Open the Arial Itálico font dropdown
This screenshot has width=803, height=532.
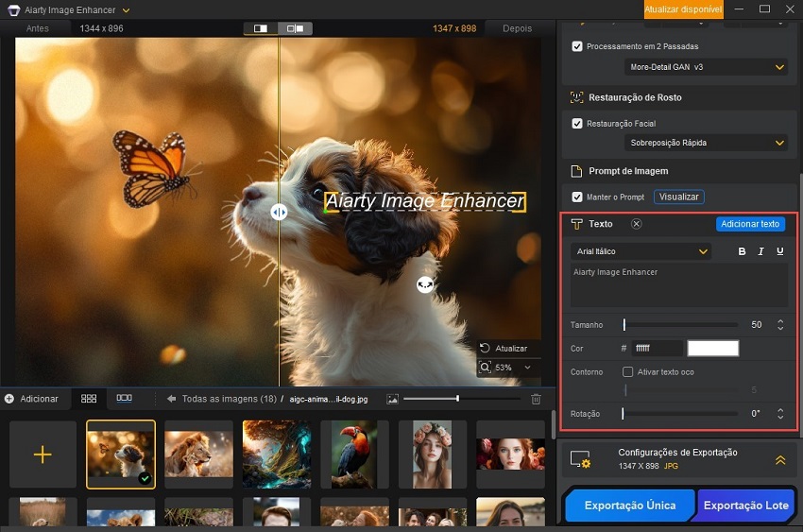(x=641, y=251)
